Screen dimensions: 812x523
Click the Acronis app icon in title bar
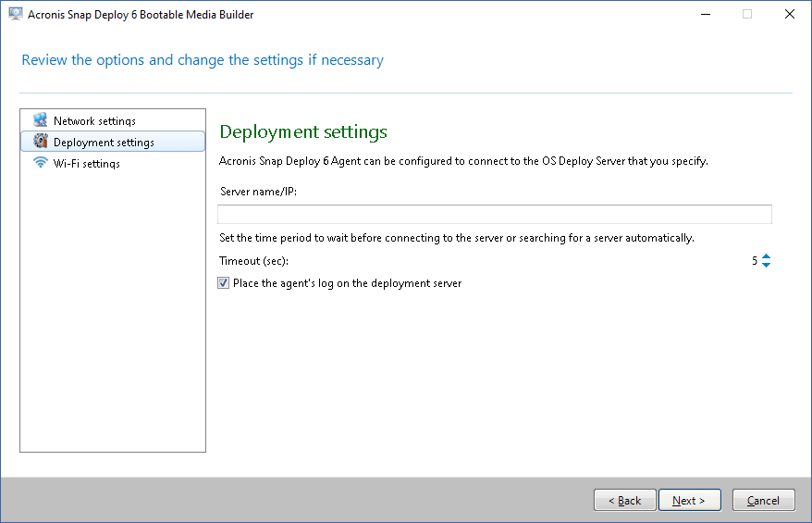(x=14, y=15)
